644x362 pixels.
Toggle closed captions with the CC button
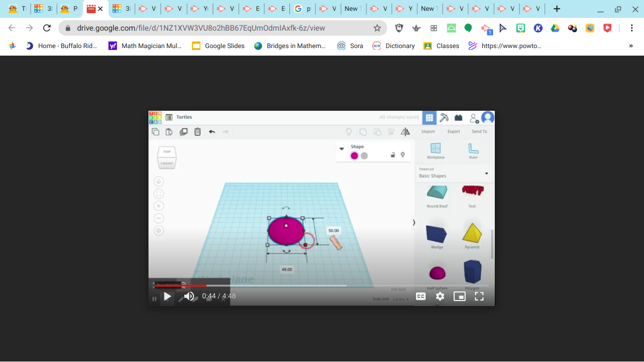[421, 296]
